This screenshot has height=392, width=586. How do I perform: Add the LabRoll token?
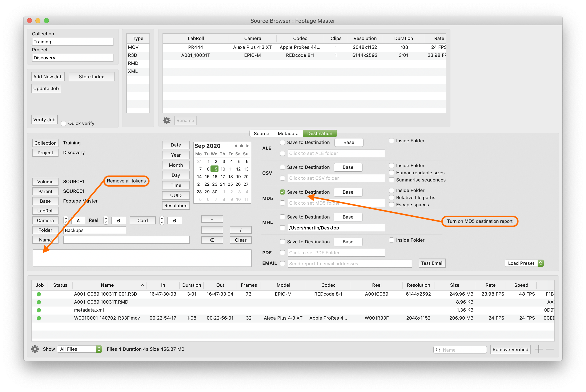click(45, 211)
